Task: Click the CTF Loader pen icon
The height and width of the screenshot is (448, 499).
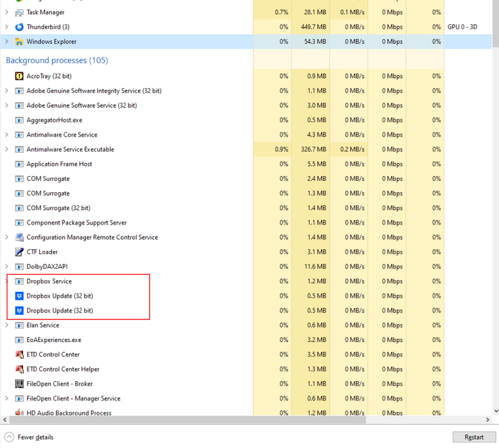Action: click(19, 252)
